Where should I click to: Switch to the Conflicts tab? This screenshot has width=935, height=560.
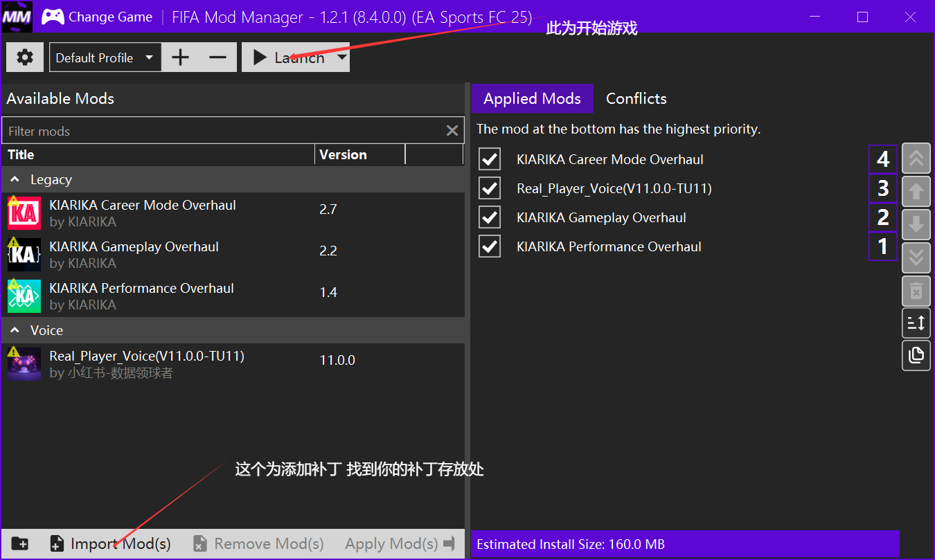636,98
